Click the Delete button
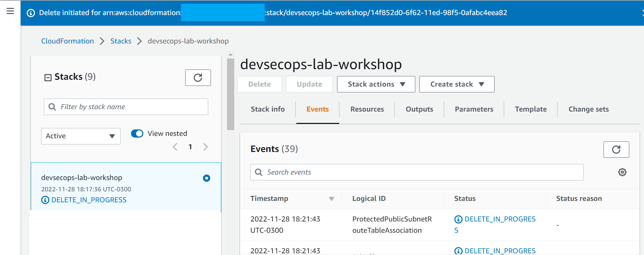 (260, 84)
